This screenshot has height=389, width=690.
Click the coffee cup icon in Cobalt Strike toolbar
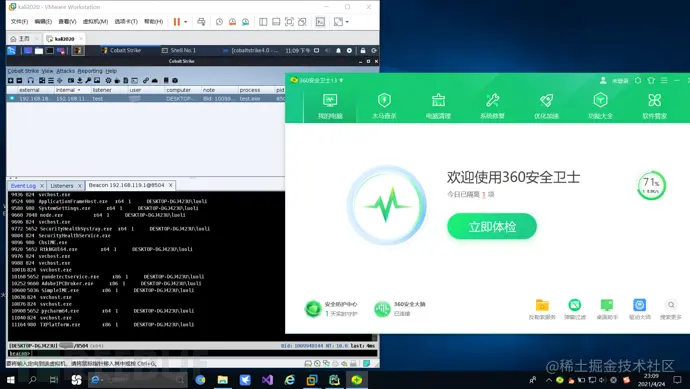tap(117, 81)
